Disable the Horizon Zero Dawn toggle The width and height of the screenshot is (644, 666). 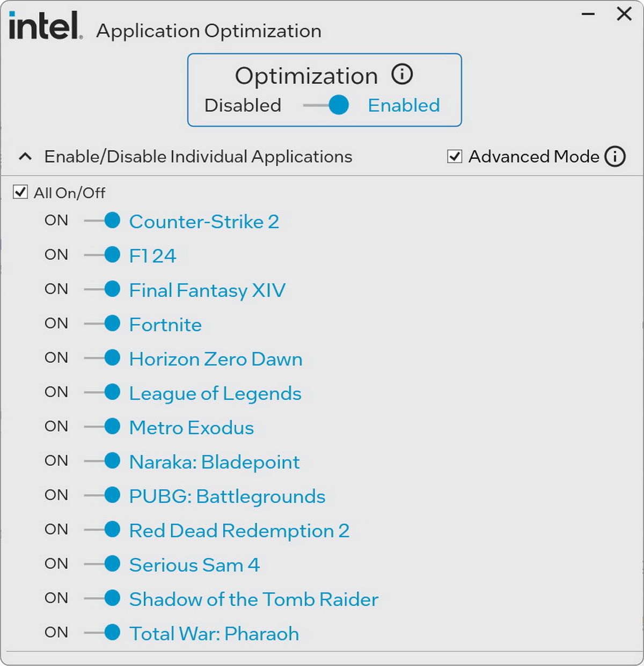click(103, 358)
